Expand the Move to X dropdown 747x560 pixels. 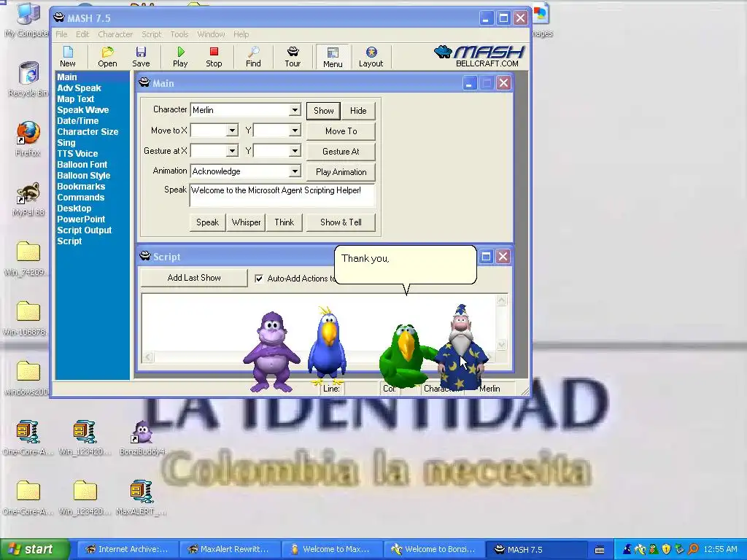click(x=232, y=130)
